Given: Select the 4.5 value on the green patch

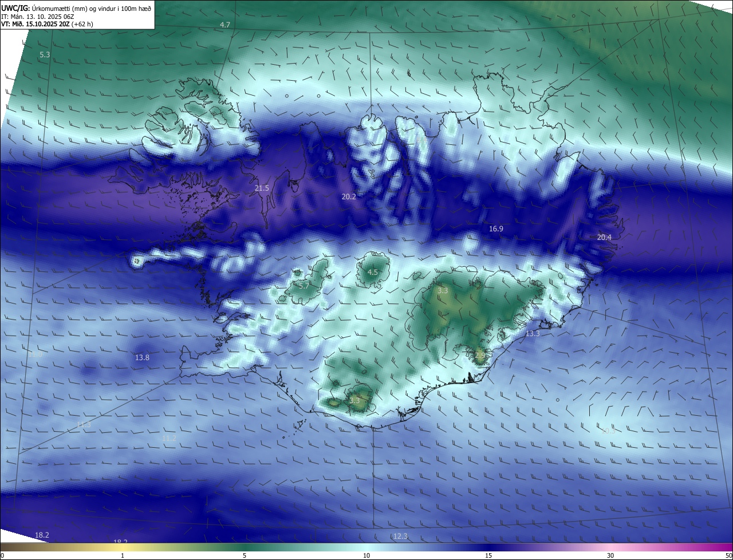Looking at the screenshot, I should [372, 272].
